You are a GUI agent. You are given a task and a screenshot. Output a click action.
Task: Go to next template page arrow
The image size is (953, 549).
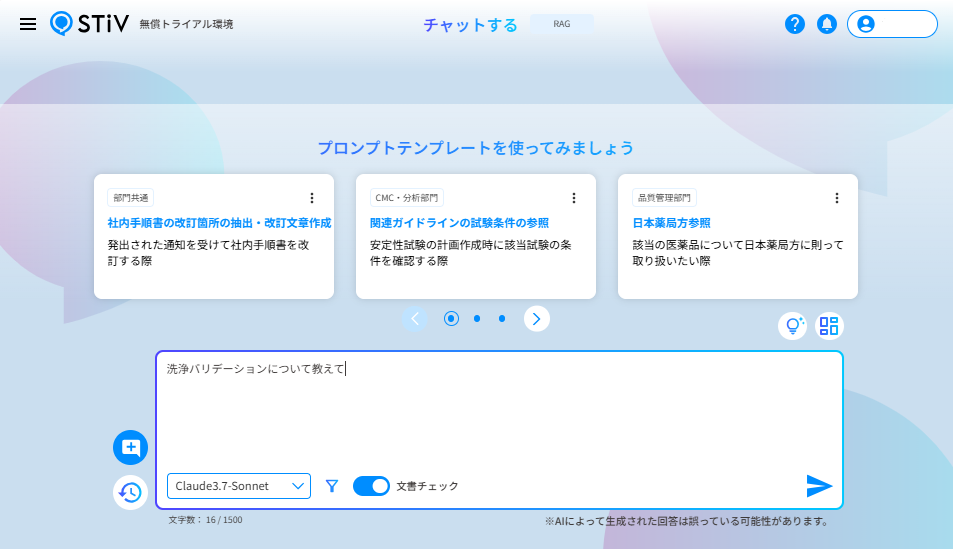point(537,319)
